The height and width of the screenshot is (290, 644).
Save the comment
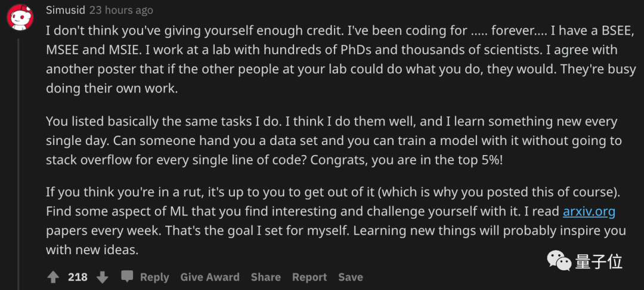click(x=351, y=277)
